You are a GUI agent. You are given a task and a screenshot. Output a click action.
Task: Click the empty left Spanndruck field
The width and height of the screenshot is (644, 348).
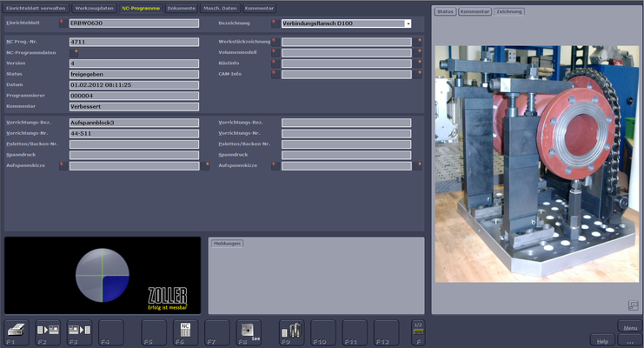click(x=135, y=155)
